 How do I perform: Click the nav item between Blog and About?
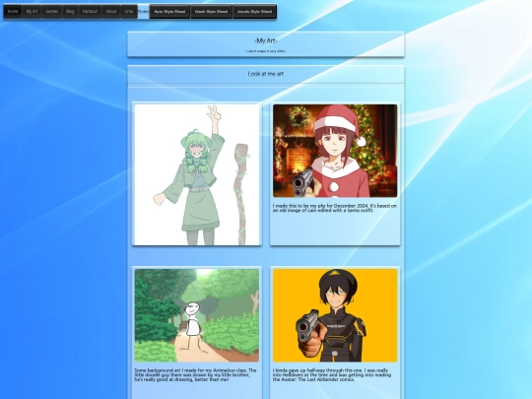point(90,11)
